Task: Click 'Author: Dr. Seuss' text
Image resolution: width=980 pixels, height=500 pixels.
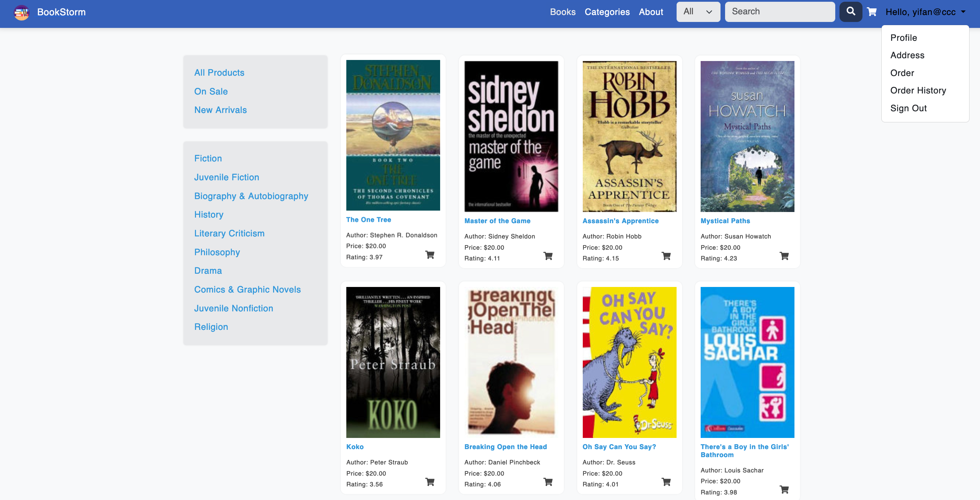Action: [609, 462]
